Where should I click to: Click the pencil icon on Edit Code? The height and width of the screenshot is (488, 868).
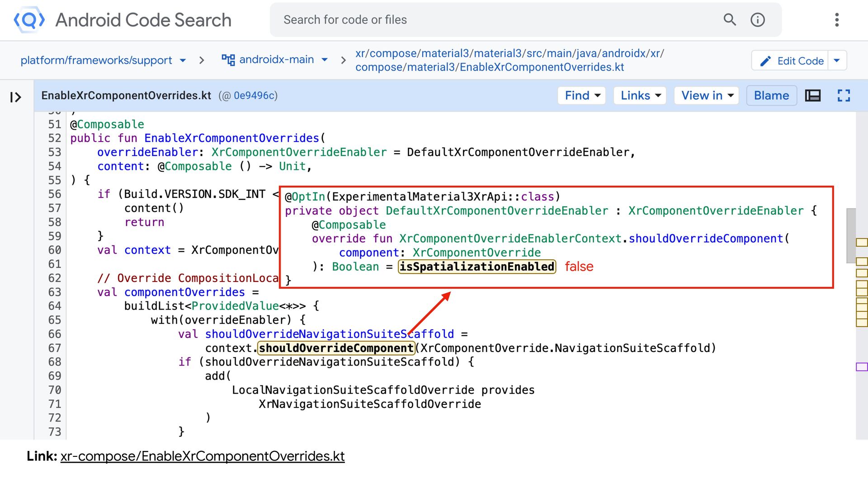tap(765, 61)
